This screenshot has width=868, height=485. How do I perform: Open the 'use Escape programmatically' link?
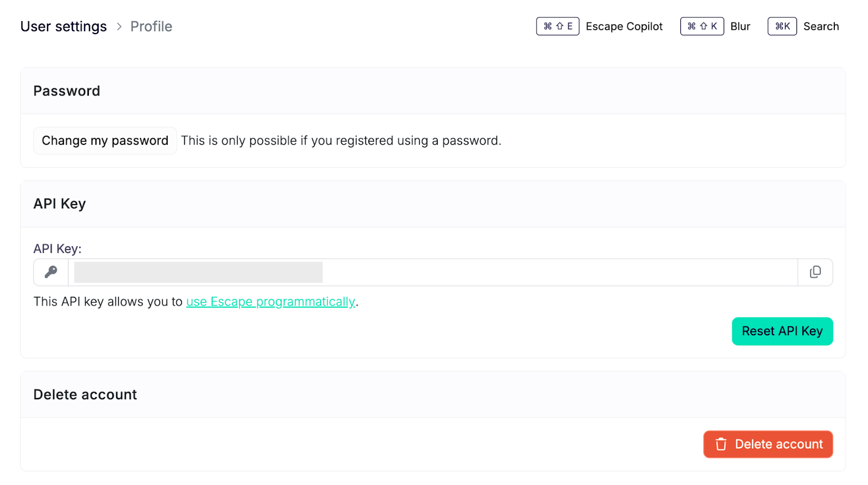point(270,302)
